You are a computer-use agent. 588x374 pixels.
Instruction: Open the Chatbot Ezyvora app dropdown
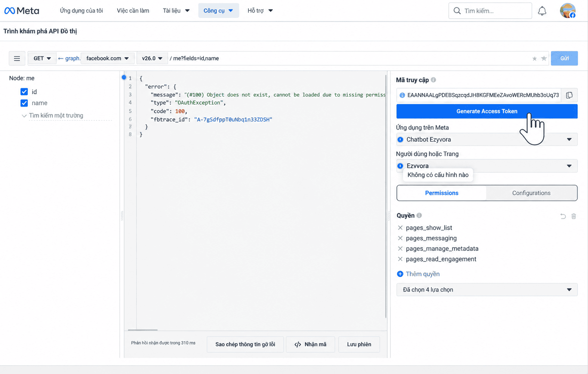coord(487,140)
